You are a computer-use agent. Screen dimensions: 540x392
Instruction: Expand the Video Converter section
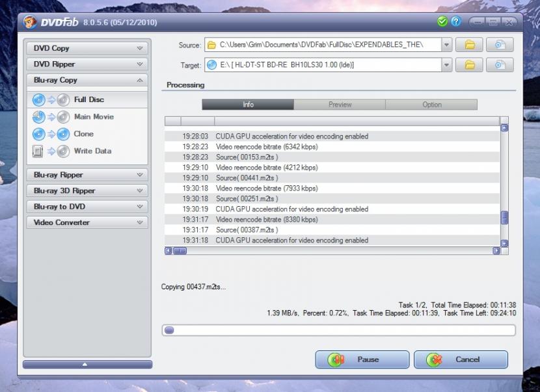[87, 222]
